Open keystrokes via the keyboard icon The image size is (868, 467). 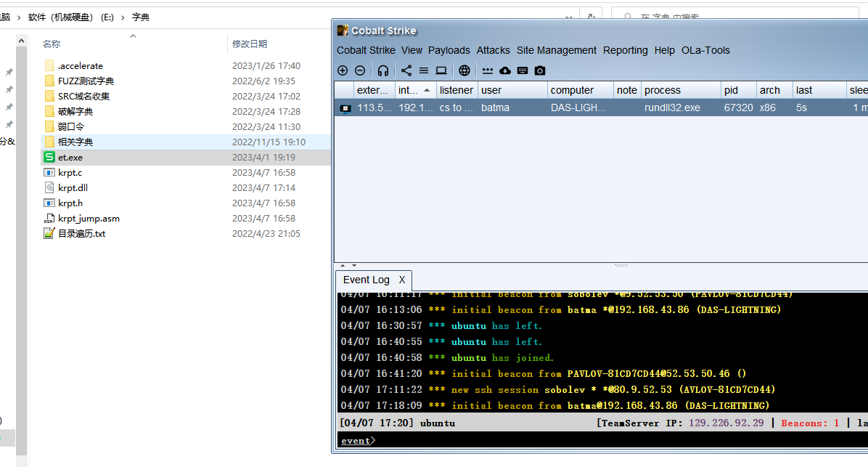[522, 70]
